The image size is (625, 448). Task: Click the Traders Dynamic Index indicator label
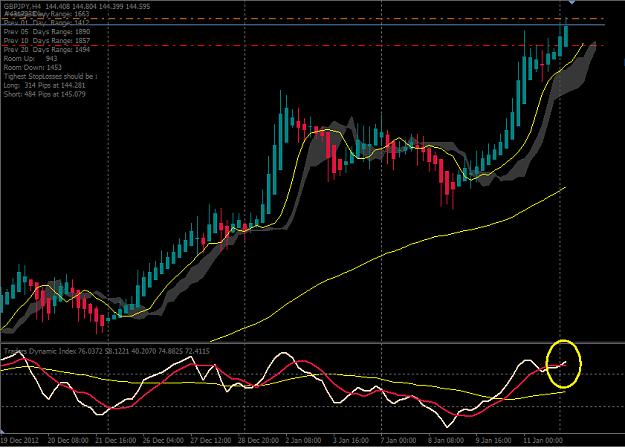pyautogui.click(x=106, y=351)
